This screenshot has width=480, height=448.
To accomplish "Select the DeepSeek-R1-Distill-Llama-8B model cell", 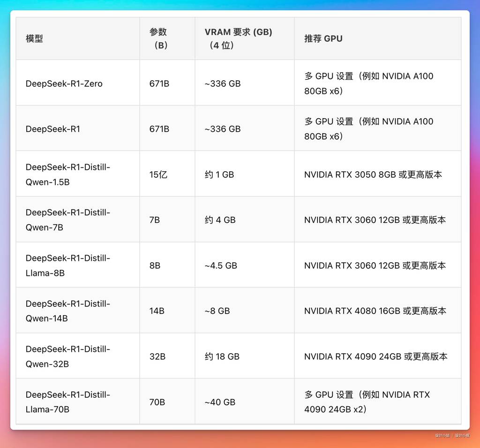I will [68, 266].
